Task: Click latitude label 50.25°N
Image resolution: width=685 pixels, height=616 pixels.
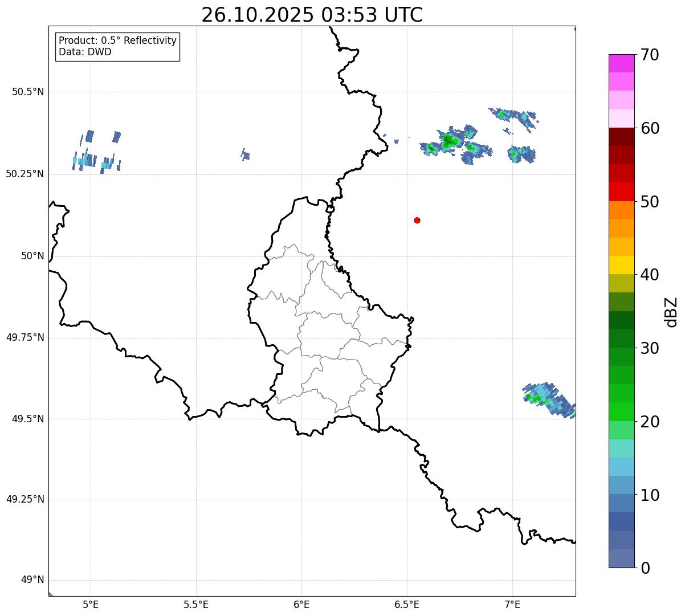Action: tap(25, 174)
